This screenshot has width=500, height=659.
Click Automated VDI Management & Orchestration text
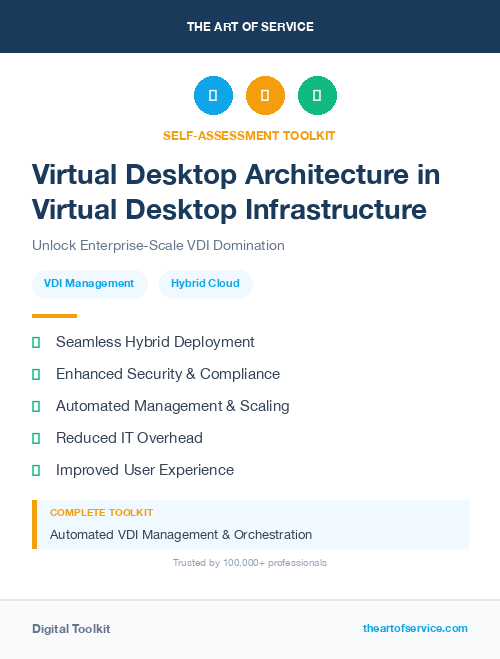181,535
